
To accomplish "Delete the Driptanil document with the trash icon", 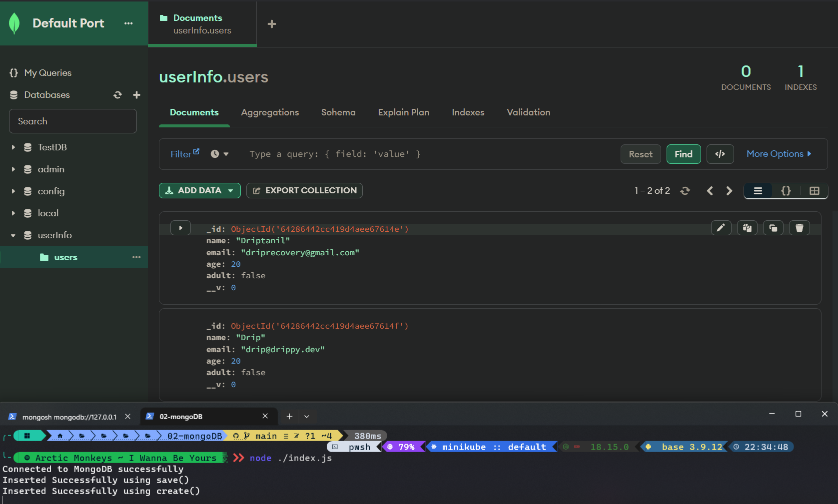I will pos(799,228).
